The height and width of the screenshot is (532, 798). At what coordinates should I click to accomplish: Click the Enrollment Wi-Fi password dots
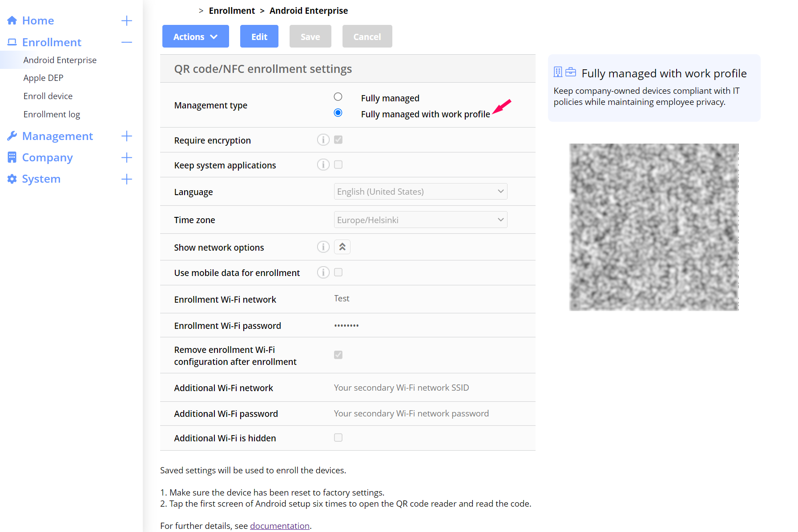coord(347,325)
